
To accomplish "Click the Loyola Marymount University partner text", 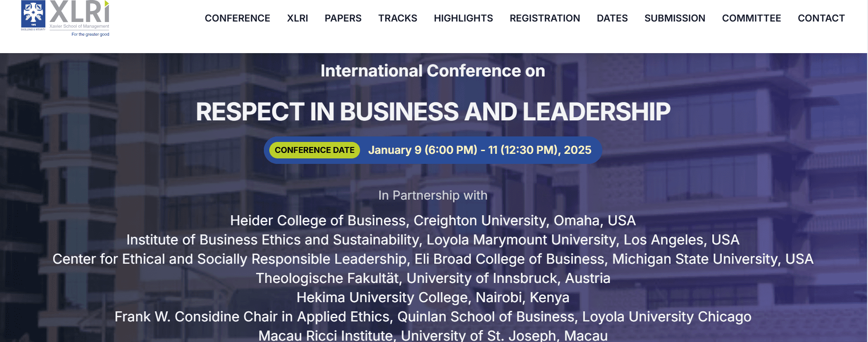I will pos(433,240).
